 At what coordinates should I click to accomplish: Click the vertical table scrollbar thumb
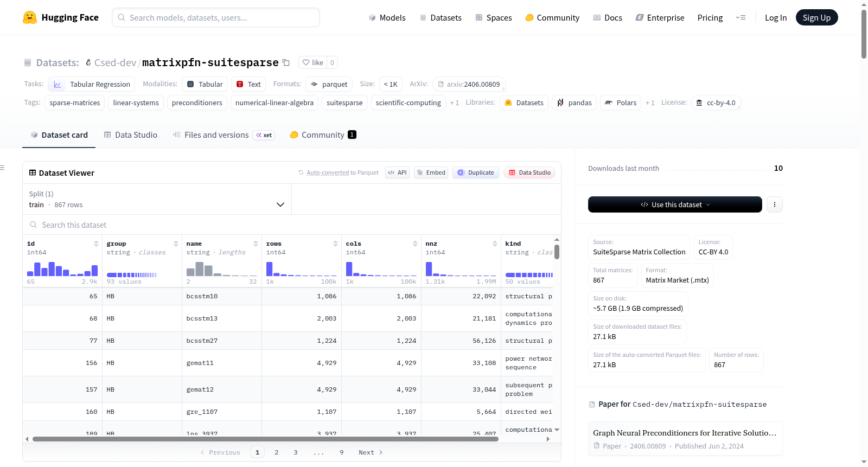click(557, 252)
